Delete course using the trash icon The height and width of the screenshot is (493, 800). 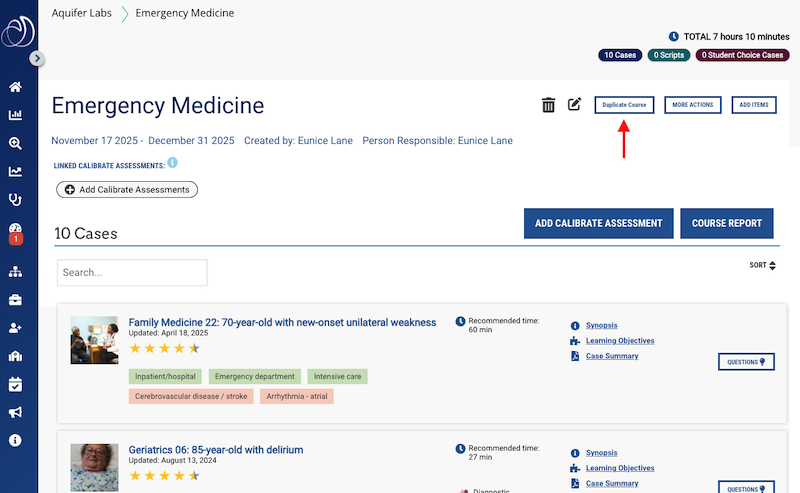tap(548, 105)
